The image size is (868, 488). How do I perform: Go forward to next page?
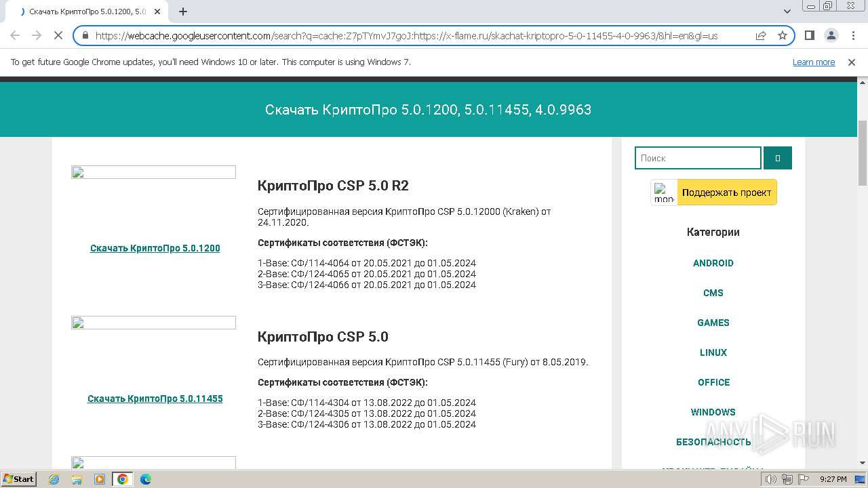[37, 35]
